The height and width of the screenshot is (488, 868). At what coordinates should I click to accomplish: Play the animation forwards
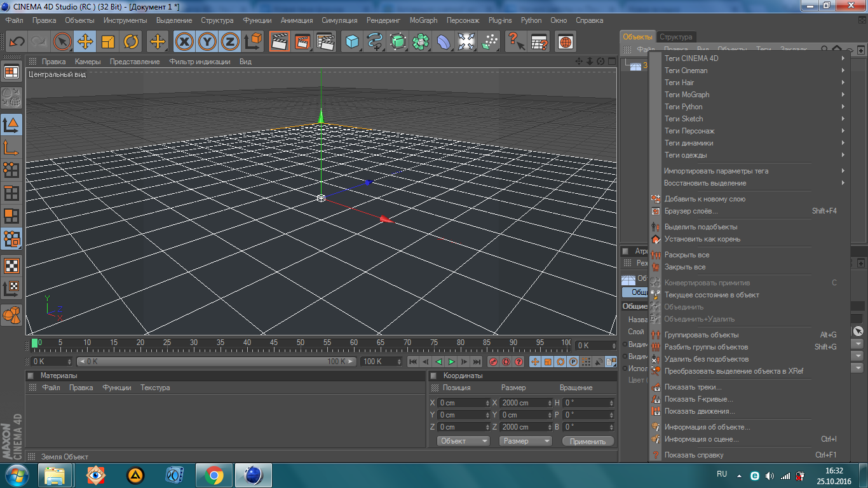pyautogui.click(x=451, y=362)
